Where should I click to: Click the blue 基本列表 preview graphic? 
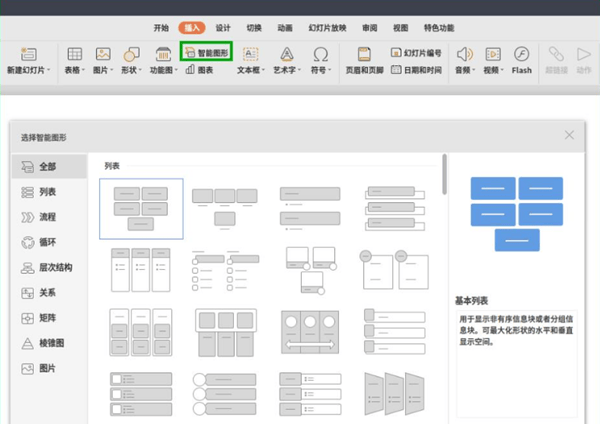tap(517, 214)
